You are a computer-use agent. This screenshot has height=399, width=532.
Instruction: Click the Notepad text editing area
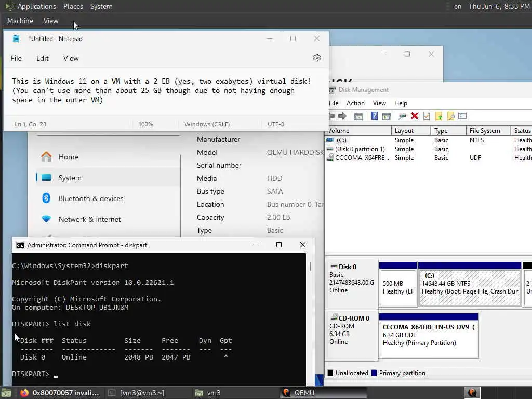166,91
